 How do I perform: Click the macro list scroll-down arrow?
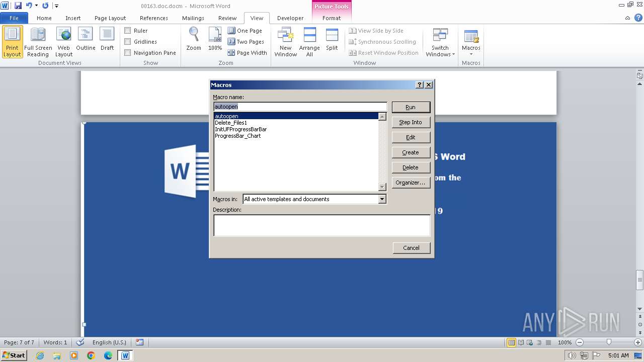pyautogui.click(x=382, y=187)
